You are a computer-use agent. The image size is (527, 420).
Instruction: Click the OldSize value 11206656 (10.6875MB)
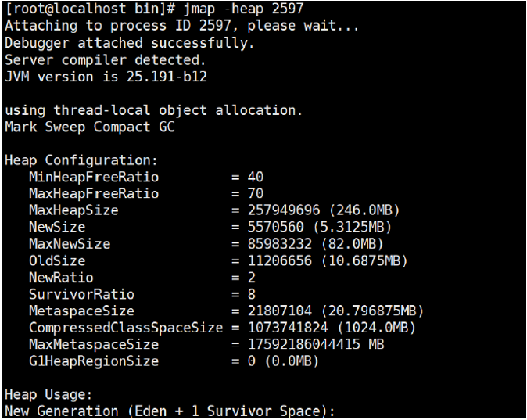327,260
